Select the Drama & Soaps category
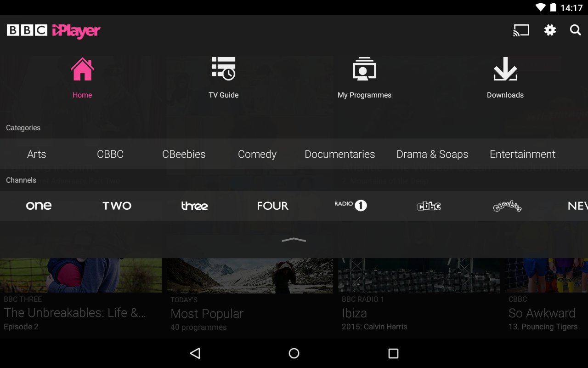The width and height of the screenshot is (588, 368). pyautogui.click(x=432, y=155)
